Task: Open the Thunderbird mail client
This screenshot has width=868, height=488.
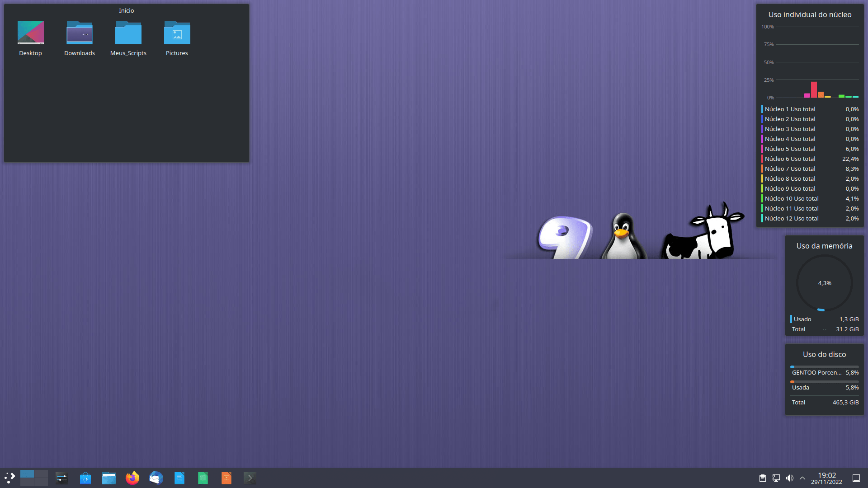Action: (x=156, y=478)
